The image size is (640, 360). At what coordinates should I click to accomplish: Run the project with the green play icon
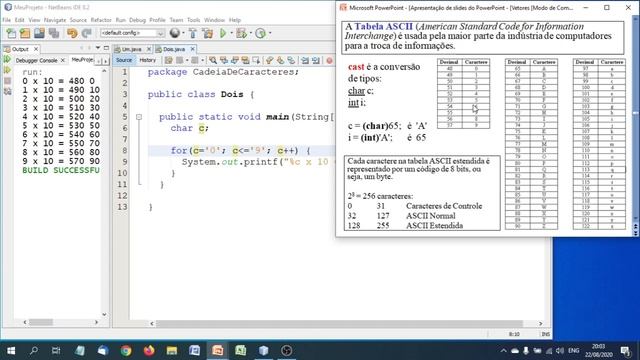tap(223, 33)
